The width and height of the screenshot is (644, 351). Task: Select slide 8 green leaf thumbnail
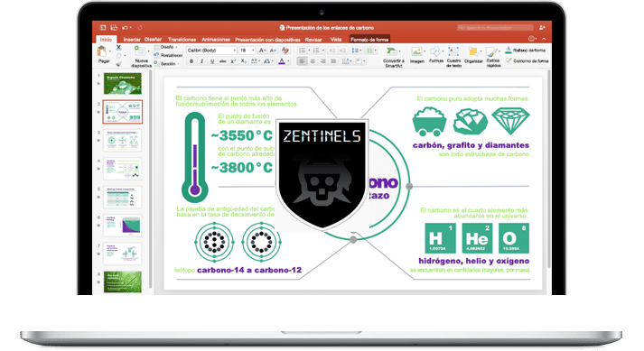tap(123, 282)
